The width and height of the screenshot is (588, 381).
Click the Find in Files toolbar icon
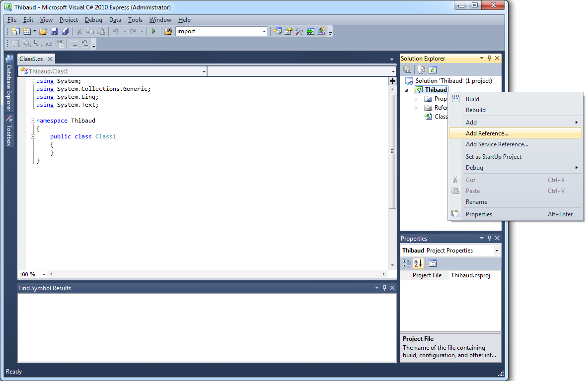(x=168, y=31)
